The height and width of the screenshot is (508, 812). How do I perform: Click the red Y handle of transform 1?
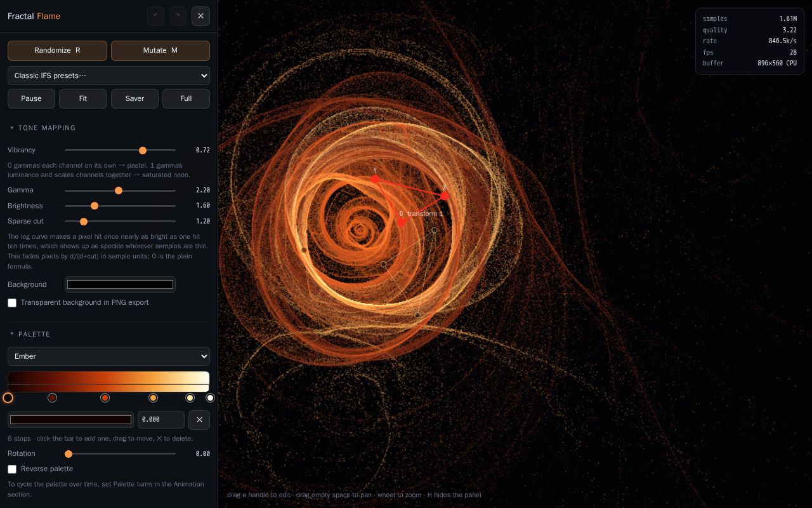375,179
